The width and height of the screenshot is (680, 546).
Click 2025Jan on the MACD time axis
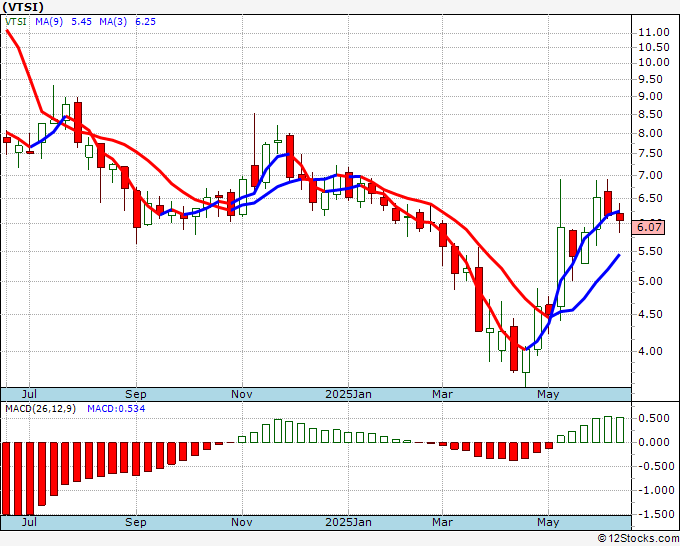point(348,522)
